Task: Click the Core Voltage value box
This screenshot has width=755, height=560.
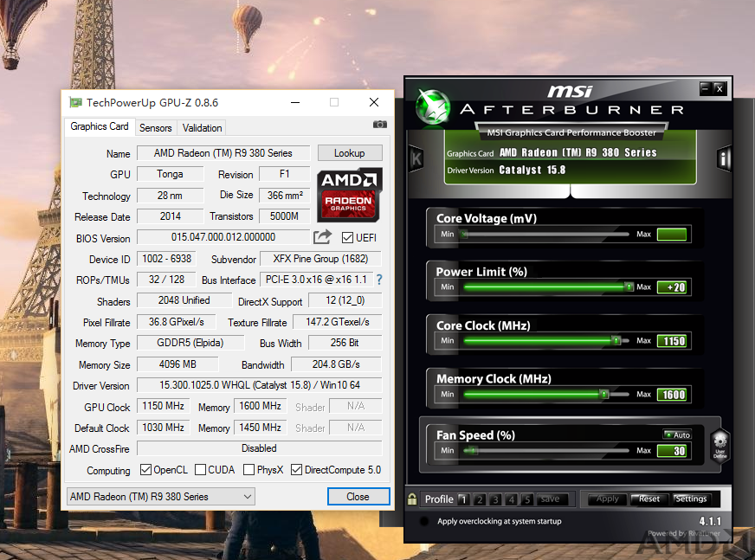Action: click(672, 234)
